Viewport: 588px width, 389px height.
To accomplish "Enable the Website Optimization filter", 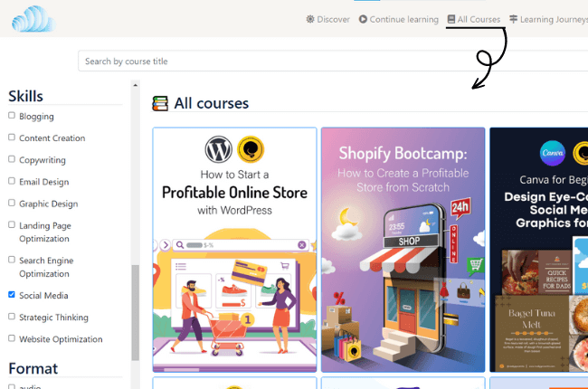I will point(12,338).
